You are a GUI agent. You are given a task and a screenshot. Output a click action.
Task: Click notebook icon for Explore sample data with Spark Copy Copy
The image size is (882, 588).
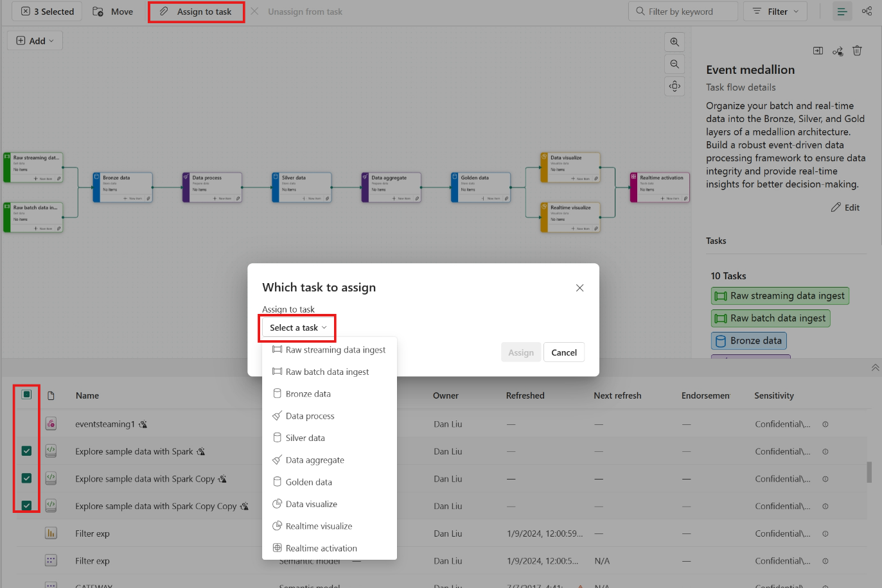51,506
